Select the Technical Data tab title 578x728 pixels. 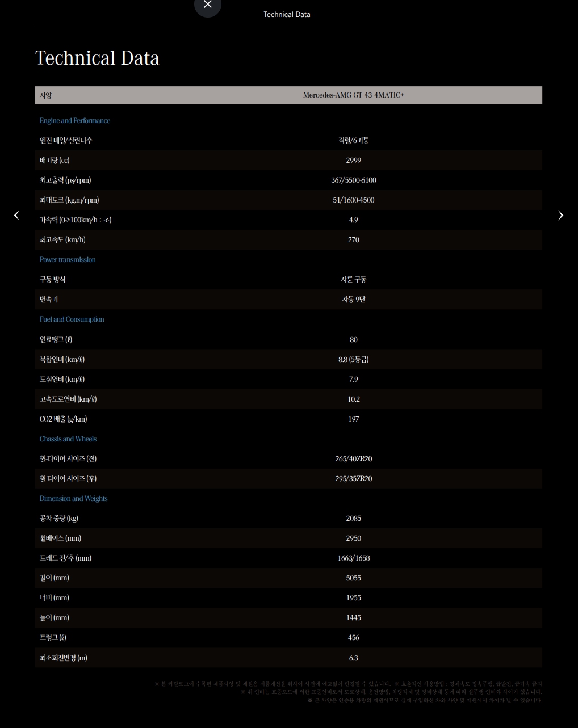(x=287, y=15)
